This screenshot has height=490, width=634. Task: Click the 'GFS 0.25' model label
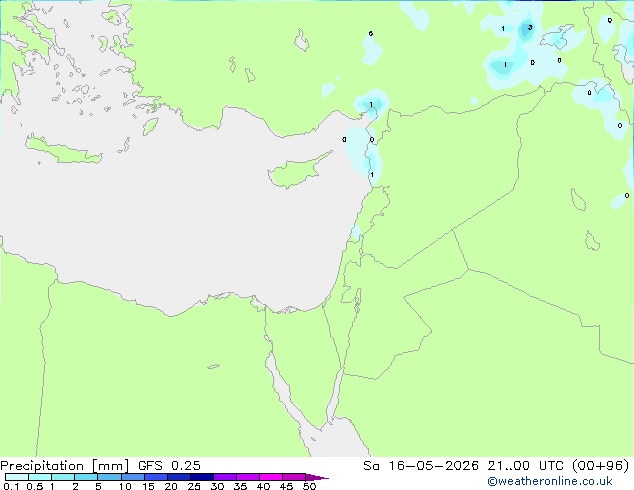(169, 466)
